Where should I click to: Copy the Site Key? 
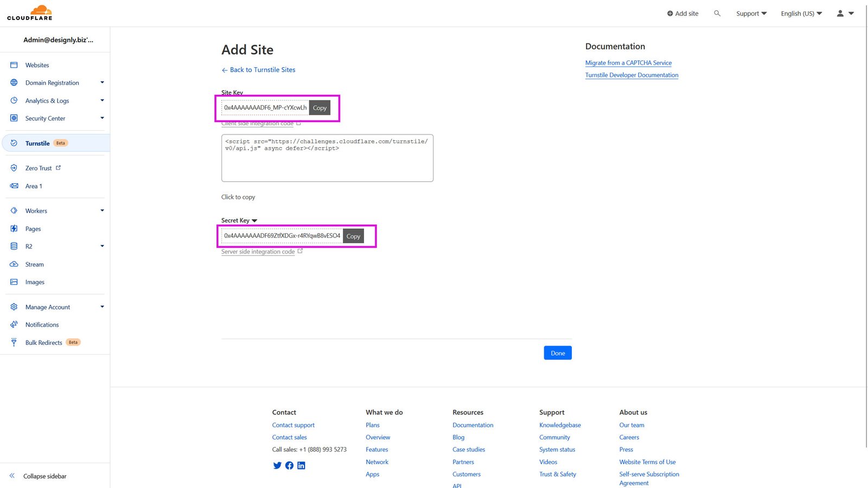[320, 108]
